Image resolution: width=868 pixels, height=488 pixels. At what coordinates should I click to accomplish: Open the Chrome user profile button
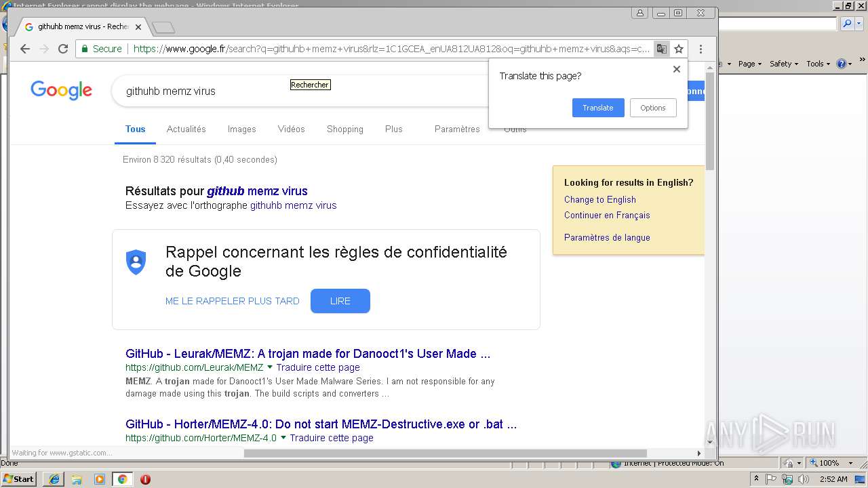tap(640, 13)
